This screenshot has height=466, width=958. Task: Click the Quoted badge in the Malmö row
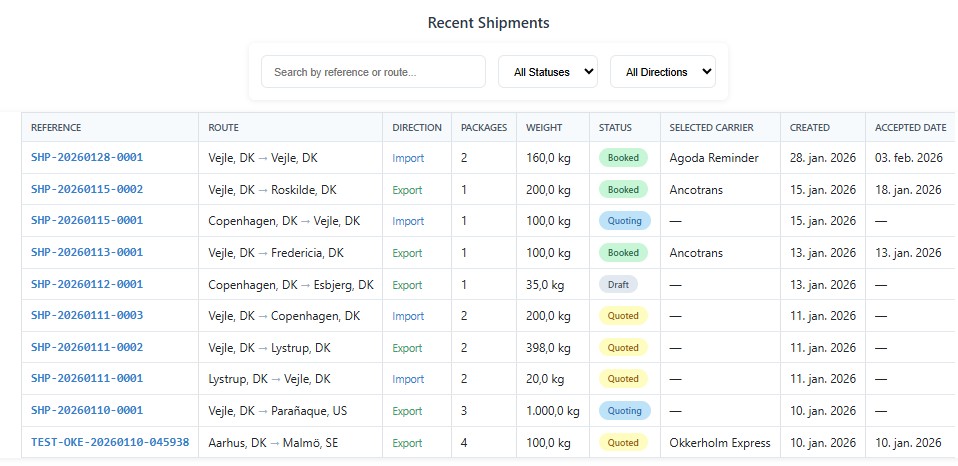(623, 442)
